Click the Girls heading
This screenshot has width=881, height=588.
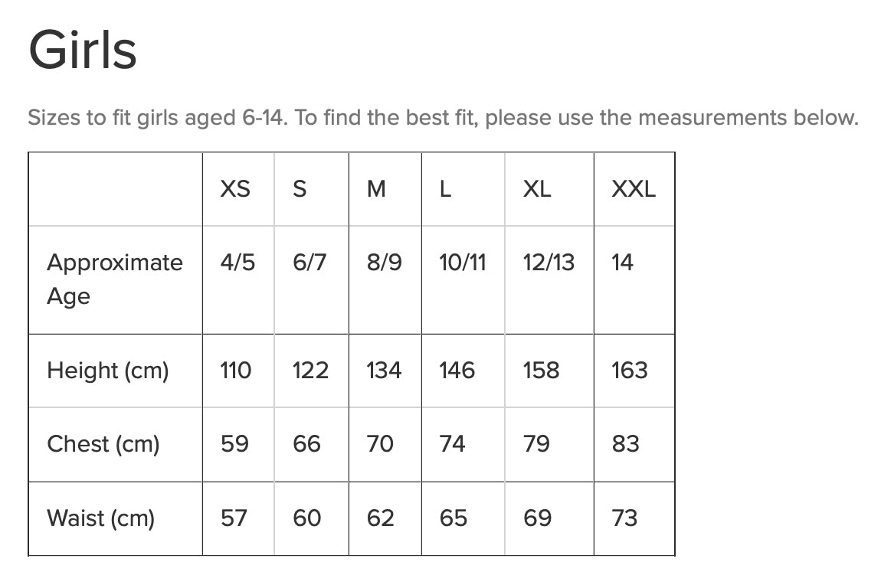(x=83, y=51)
